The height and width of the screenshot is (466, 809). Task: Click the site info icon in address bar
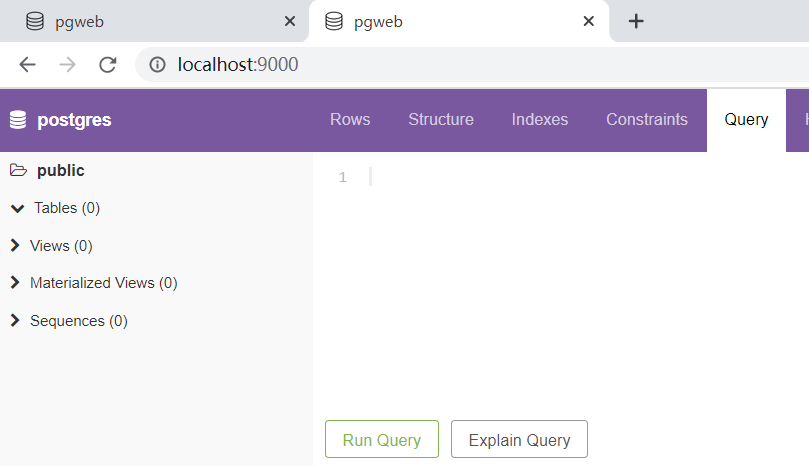coord(157,65)
